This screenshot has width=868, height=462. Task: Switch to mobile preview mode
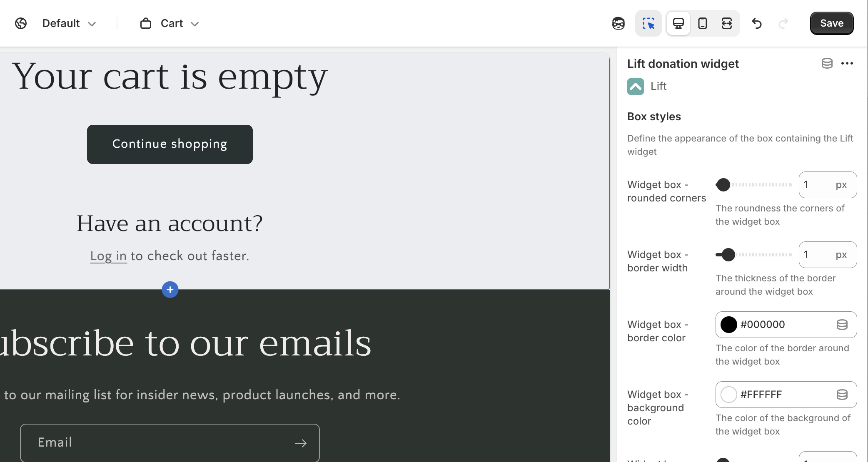[x=702, y=23]
